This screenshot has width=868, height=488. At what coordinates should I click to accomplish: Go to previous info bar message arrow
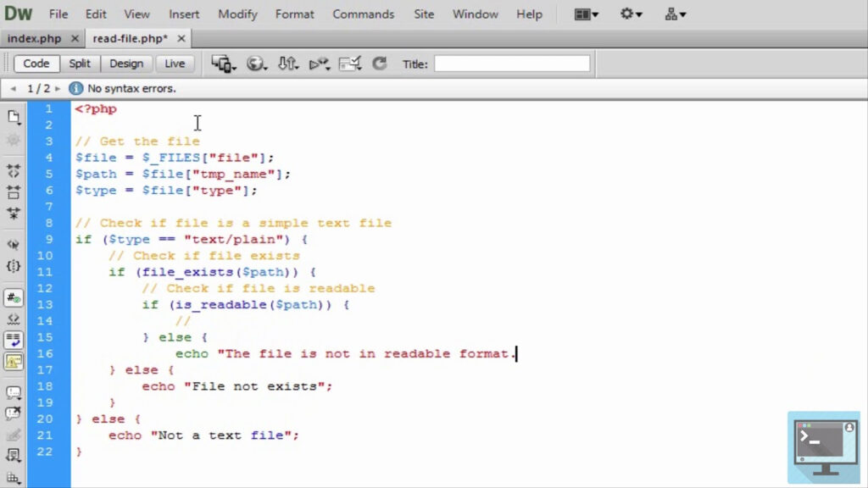[x=14, y=88]
